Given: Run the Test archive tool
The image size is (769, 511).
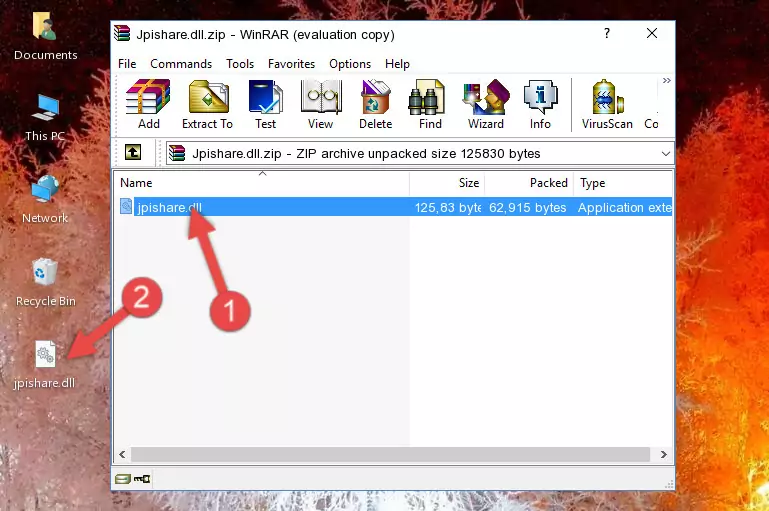Looking at the screenshot, I should 265,104.
